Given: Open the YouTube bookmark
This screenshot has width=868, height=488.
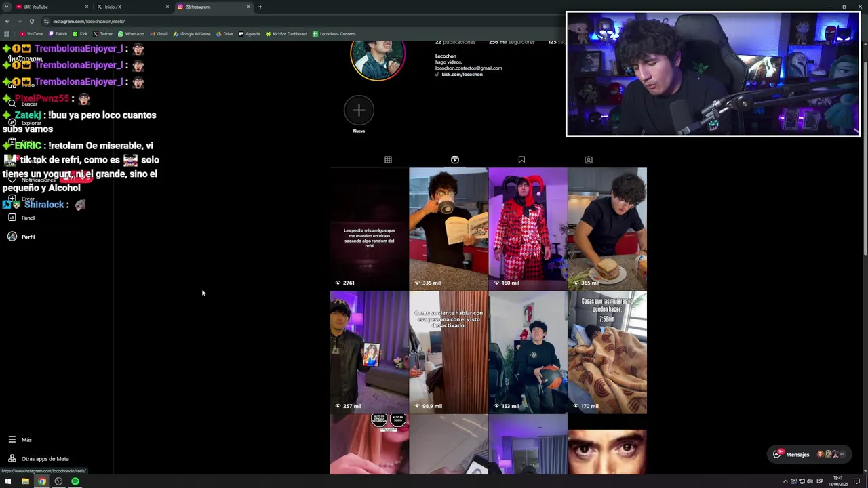Looking at the screenshot, I should pos(31,34).
